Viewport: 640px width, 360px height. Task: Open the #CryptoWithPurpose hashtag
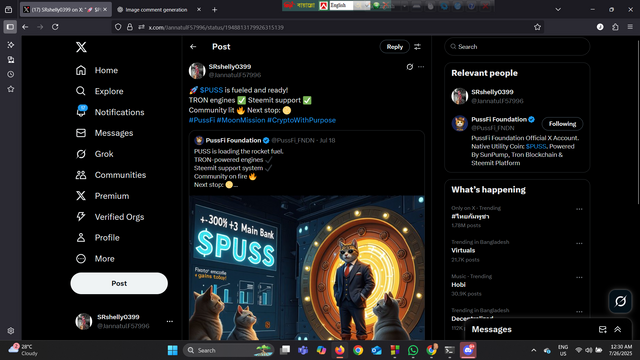[301, 120]
